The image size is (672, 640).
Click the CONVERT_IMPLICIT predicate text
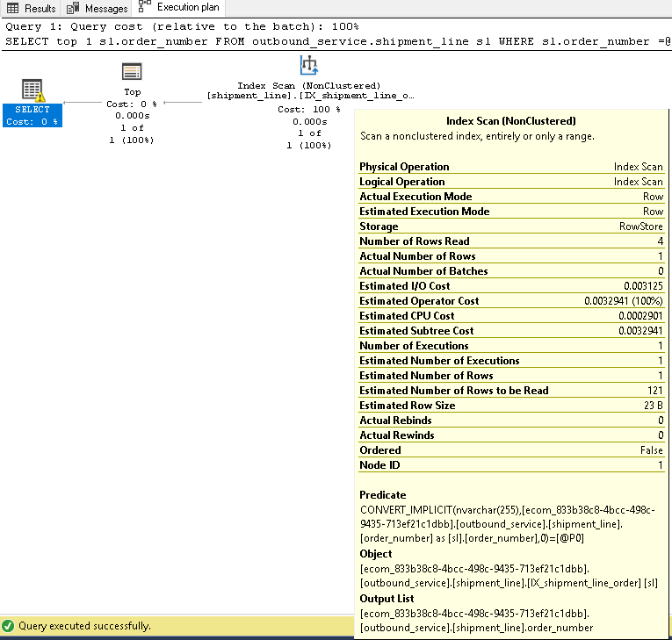coord(508,524)
